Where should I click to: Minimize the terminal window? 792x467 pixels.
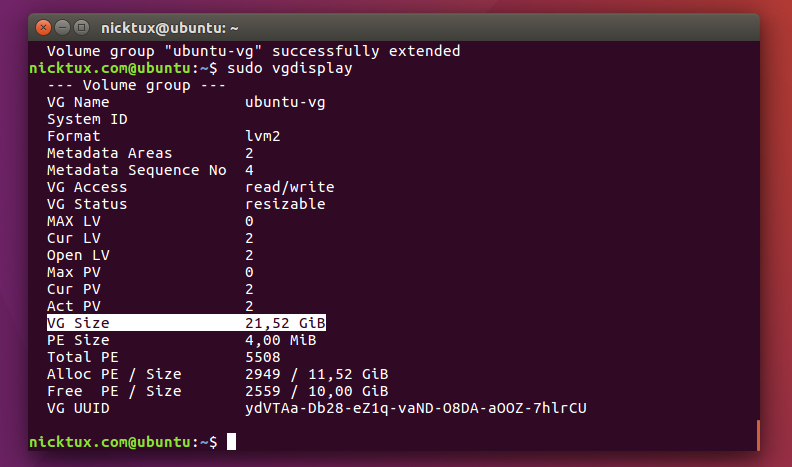point(62,28)
